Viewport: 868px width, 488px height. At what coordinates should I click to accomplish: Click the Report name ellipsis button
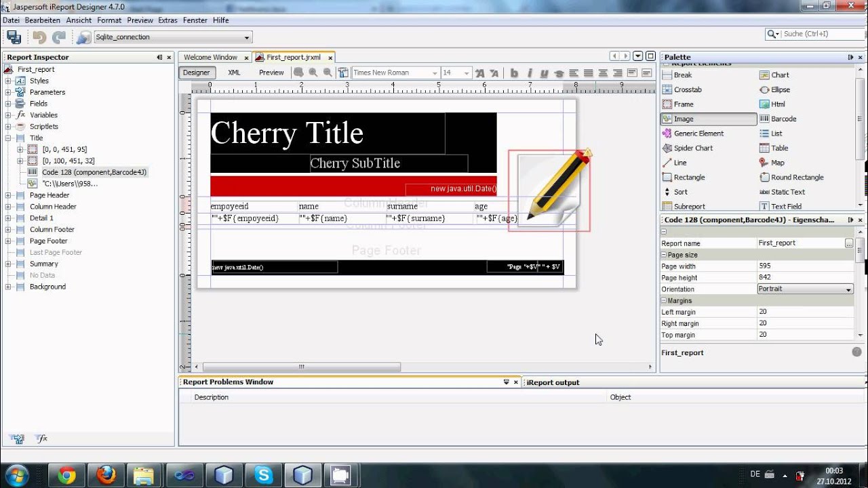(x=849, y=243)
